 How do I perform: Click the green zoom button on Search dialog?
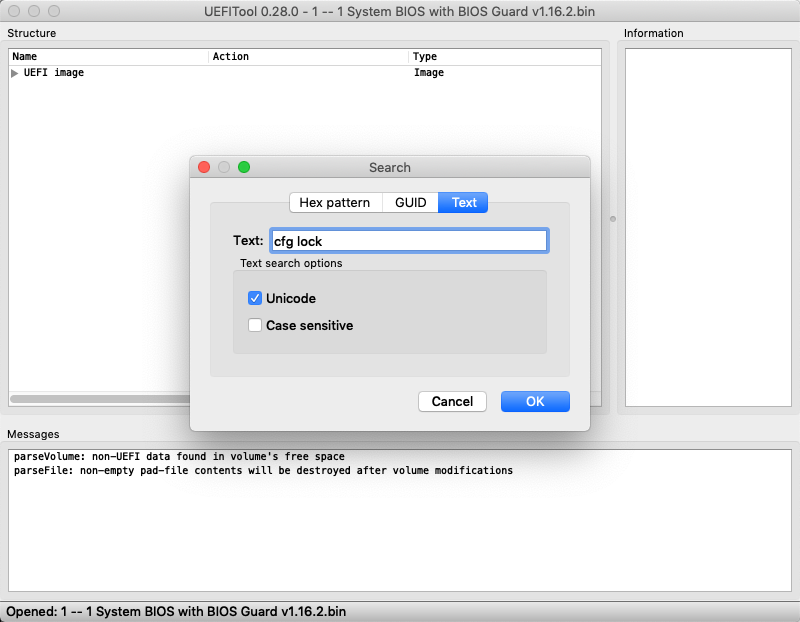[x=244, y=167]
